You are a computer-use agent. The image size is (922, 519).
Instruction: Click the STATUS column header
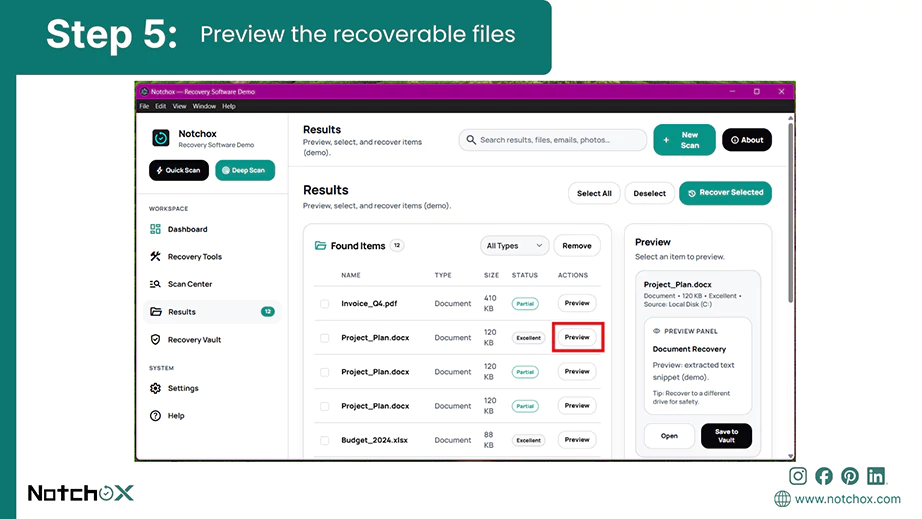525,275
